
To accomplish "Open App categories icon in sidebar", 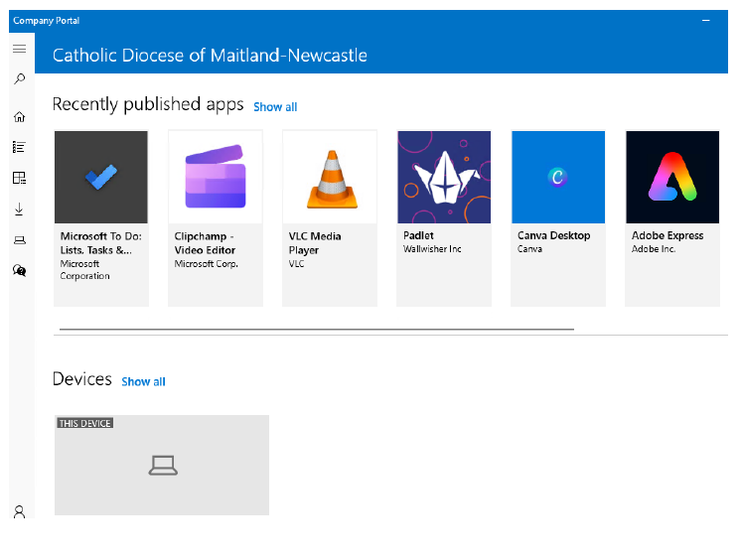I will click(19, 178).
